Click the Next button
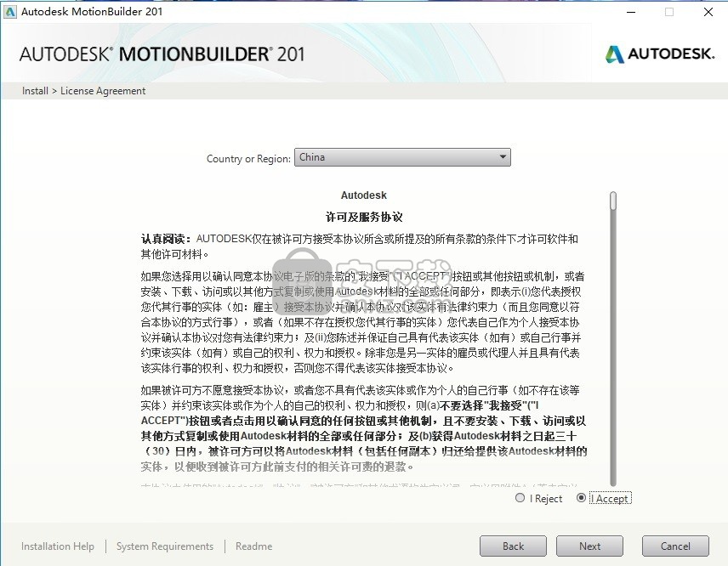The image size is (728, 566). [589, 546]
